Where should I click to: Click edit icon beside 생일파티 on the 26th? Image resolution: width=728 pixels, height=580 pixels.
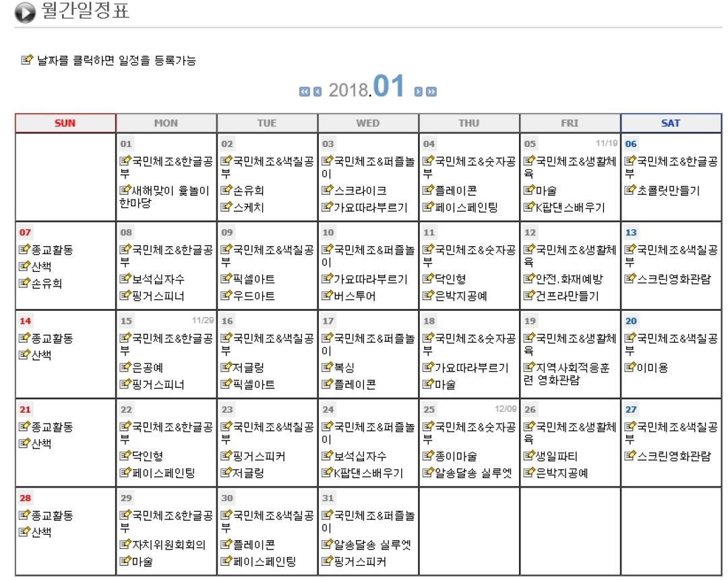pos(529,456)
